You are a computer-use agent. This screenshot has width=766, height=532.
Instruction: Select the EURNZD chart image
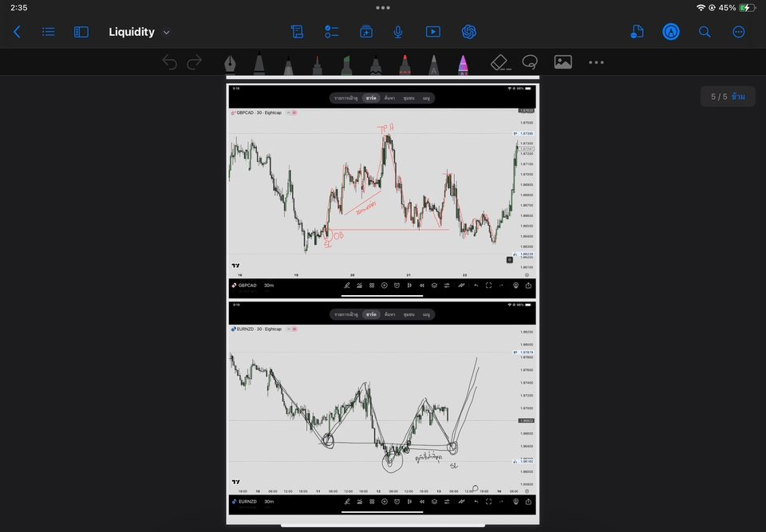[382, 407]
